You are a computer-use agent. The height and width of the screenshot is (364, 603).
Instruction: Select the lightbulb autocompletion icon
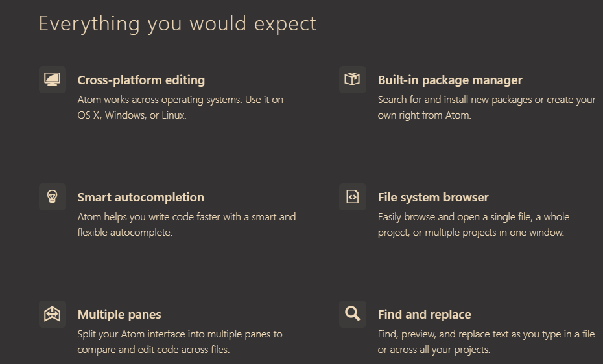[x=53, y=197]
